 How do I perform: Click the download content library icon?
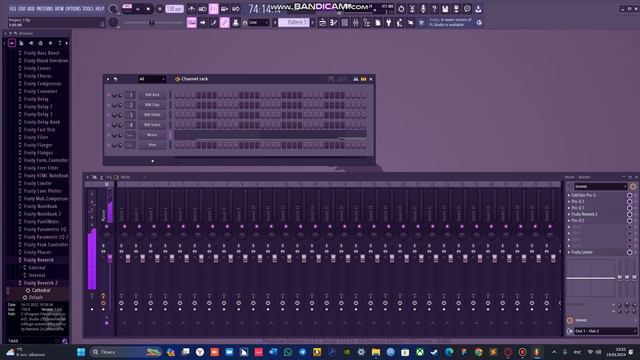[x=478, y=9]
